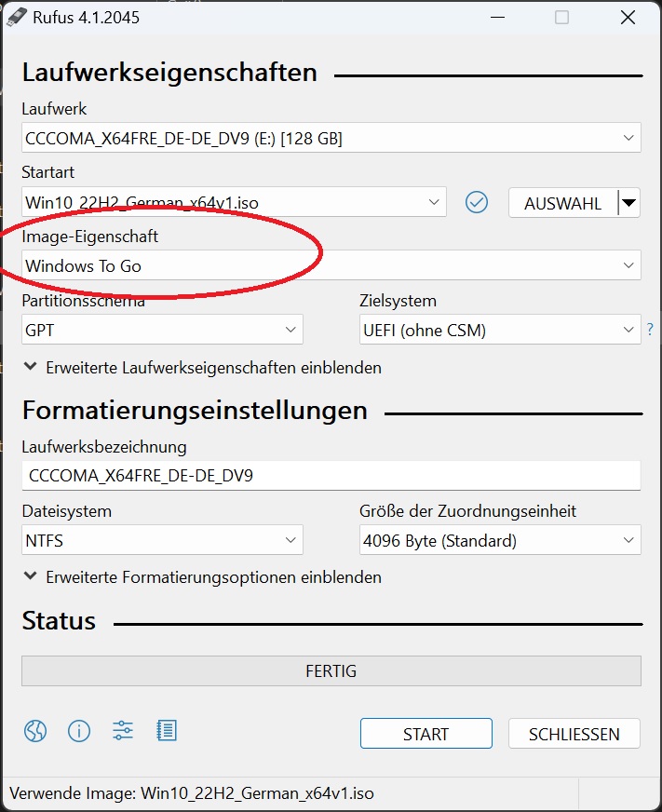Open the language globe icon
The height and width of the screenshot is (812, 662).
pyautogui.click(x=35, y=731)
